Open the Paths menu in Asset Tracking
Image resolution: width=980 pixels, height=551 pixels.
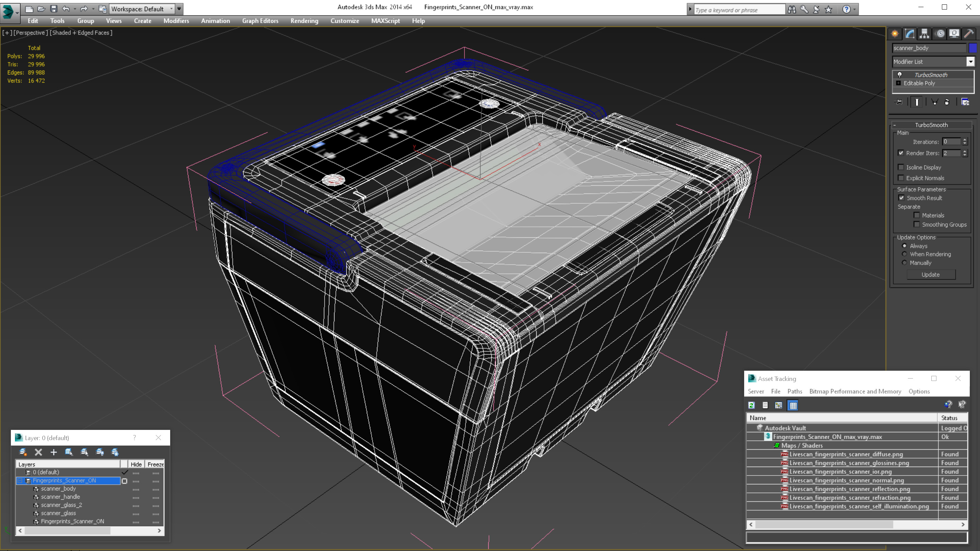point(794,391)
